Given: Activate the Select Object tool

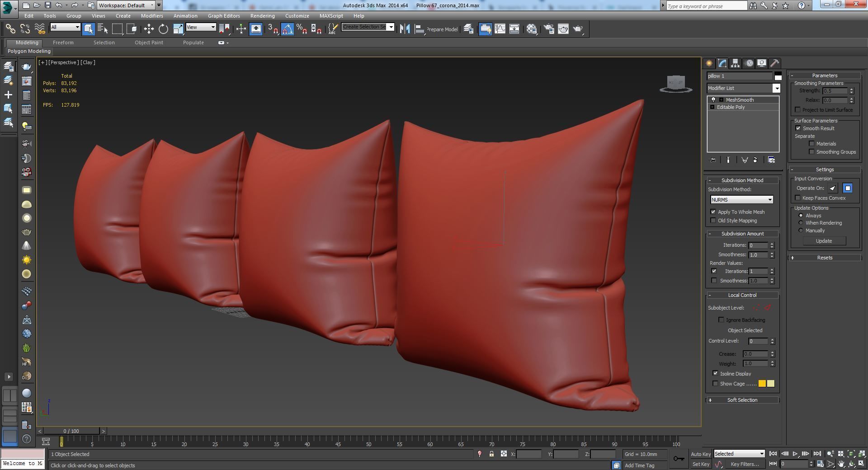Looking at the screenshot, I should tap(89, 29).
